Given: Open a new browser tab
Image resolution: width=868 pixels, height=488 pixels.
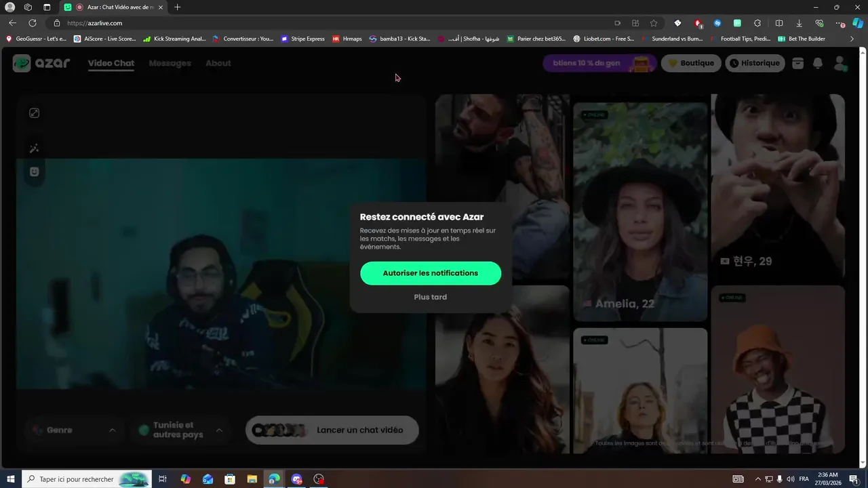Looking at the screenshot, I should tap(178, 7).
